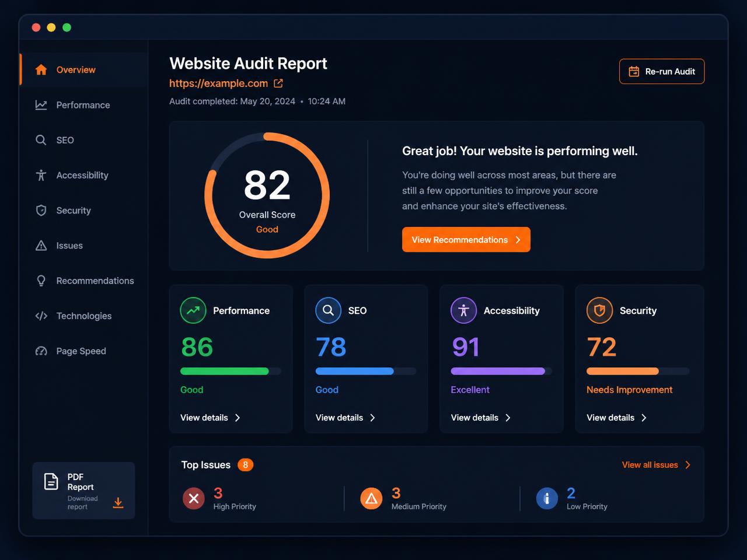Click the Excellent status label
The image size is (747, 560).
point(470,390)
